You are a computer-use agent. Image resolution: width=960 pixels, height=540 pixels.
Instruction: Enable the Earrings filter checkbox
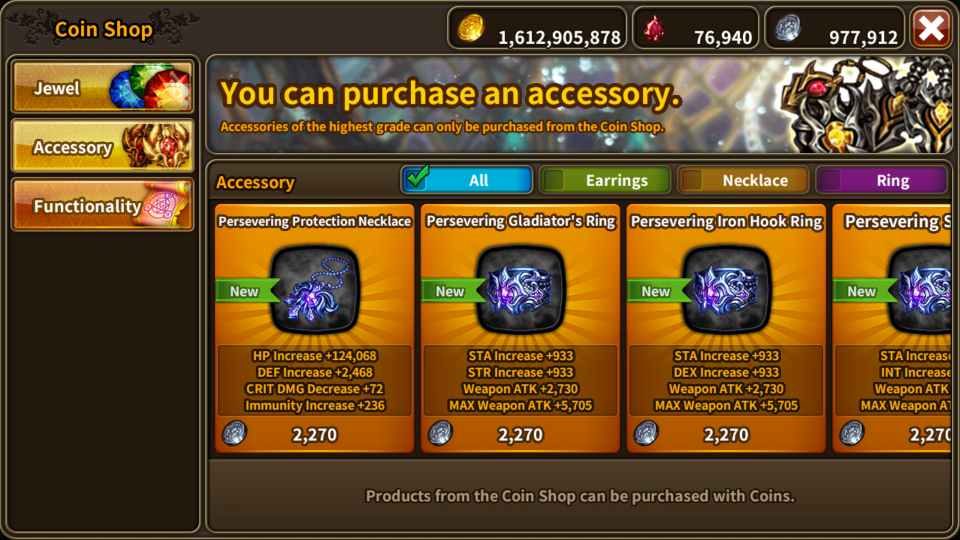click(553, 180)
